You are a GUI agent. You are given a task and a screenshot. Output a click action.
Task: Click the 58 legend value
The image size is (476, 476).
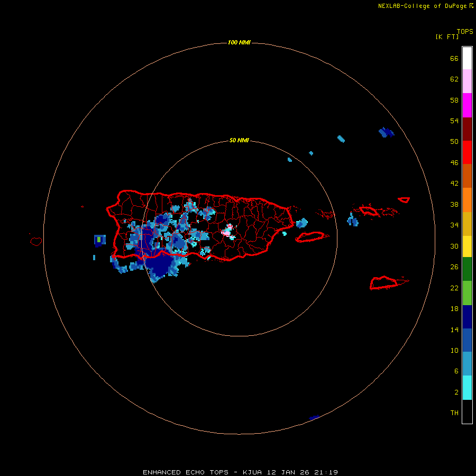454,100
